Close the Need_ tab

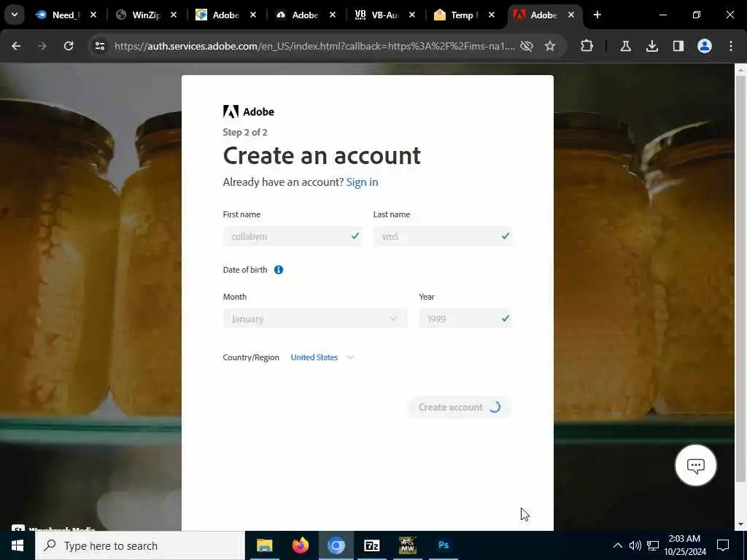93,15
